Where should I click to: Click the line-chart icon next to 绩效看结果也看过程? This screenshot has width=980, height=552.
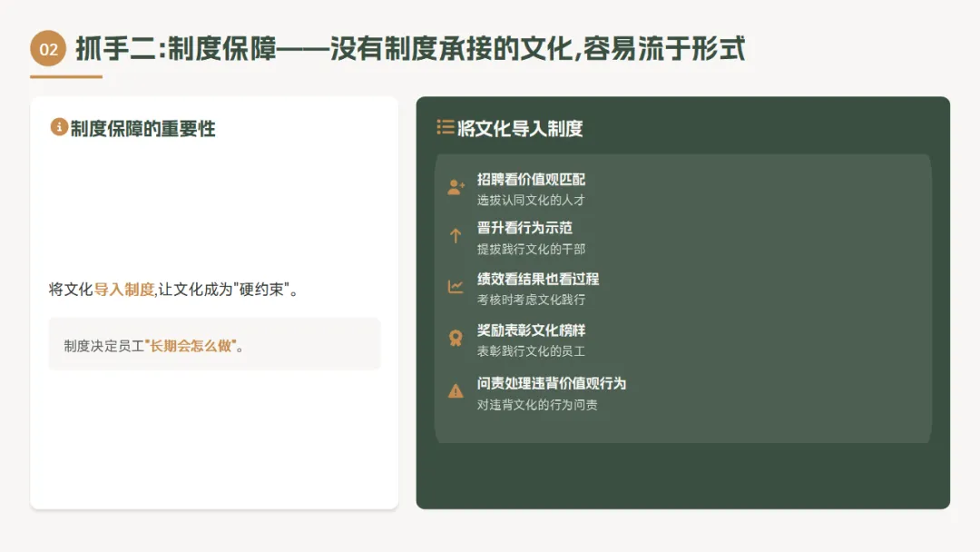coord(456,286)
